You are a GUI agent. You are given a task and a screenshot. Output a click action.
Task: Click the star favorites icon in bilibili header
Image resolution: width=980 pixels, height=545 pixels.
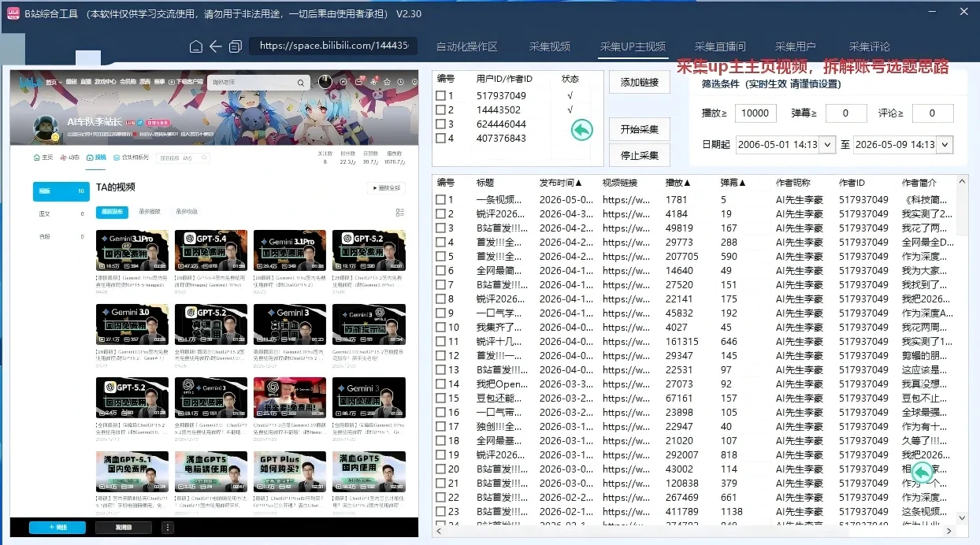point(387,81)
